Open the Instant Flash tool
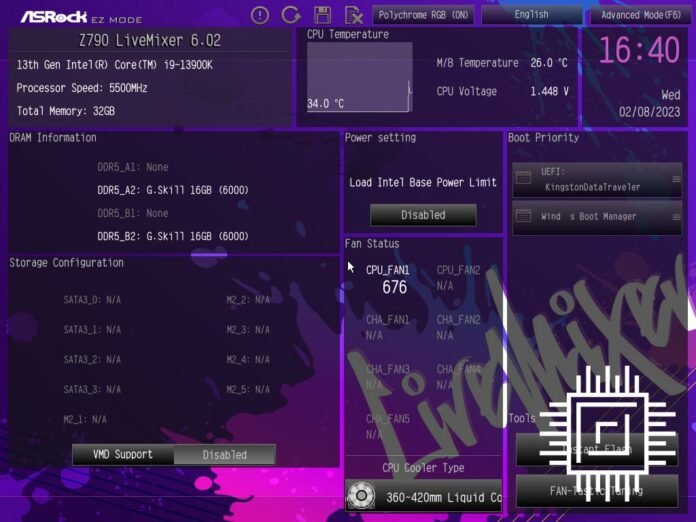This screenshot has width=696, height=522. 597,448
